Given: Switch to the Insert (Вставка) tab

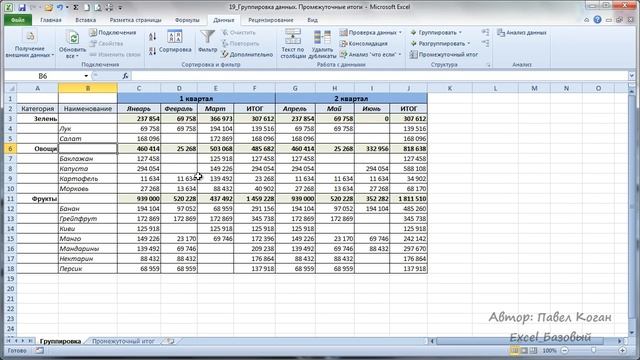Looking at the screenshot, I should pos(86,20).
